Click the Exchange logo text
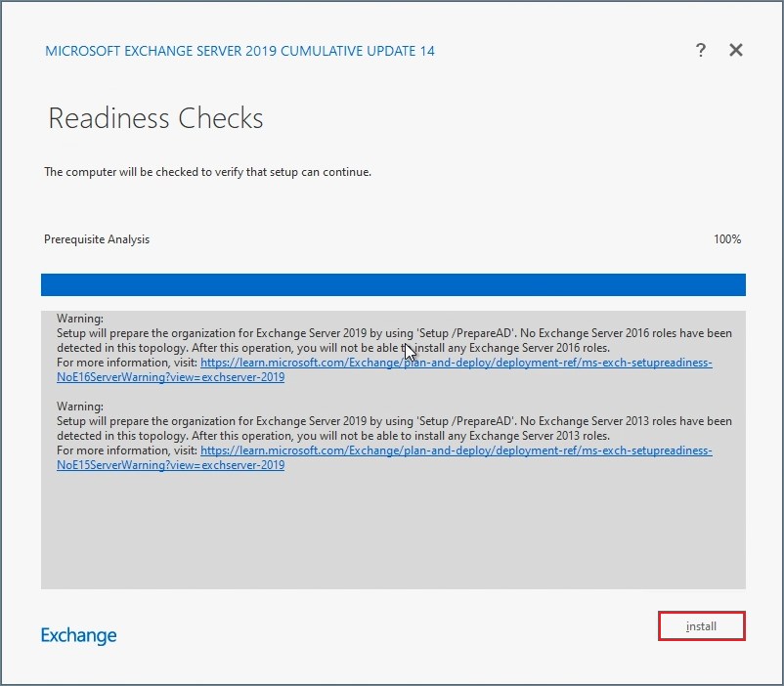Viewport: 784px width, 686px height. (x=78, y=635)
